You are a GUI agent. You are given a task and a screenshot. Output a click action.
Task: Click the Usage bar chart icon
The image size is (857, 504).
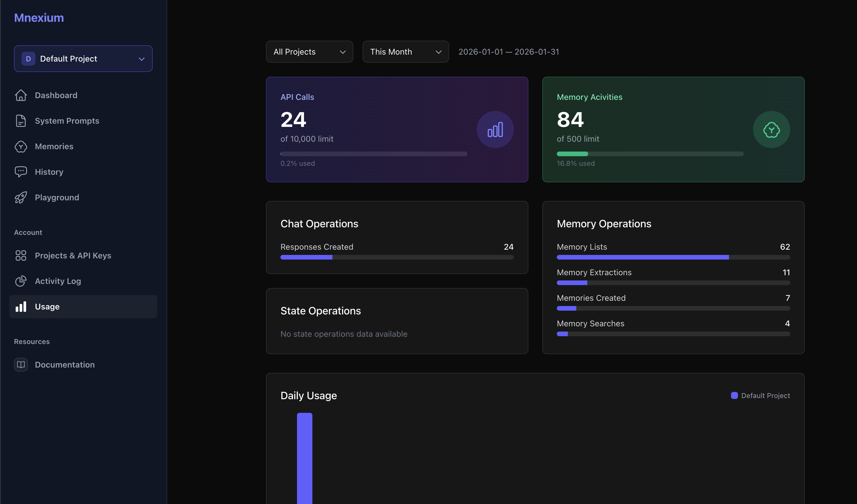click(x=21, y=306)
